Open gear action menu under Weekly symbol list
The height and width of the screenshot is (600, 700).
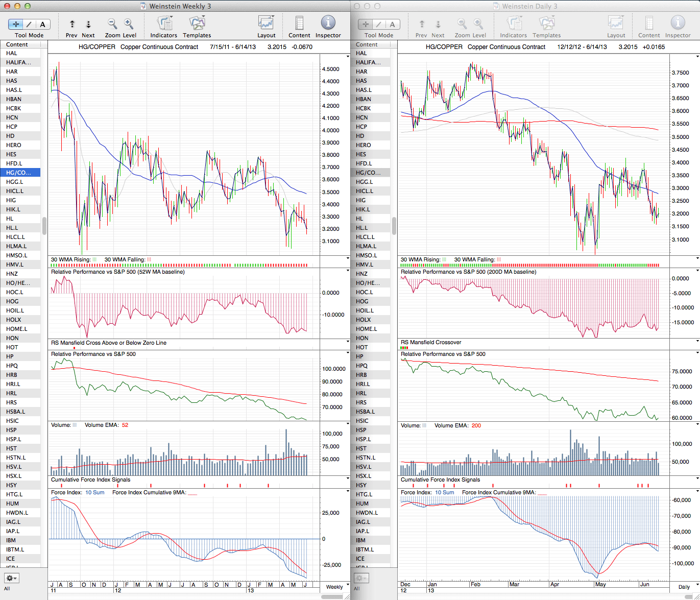pos(11,578)
